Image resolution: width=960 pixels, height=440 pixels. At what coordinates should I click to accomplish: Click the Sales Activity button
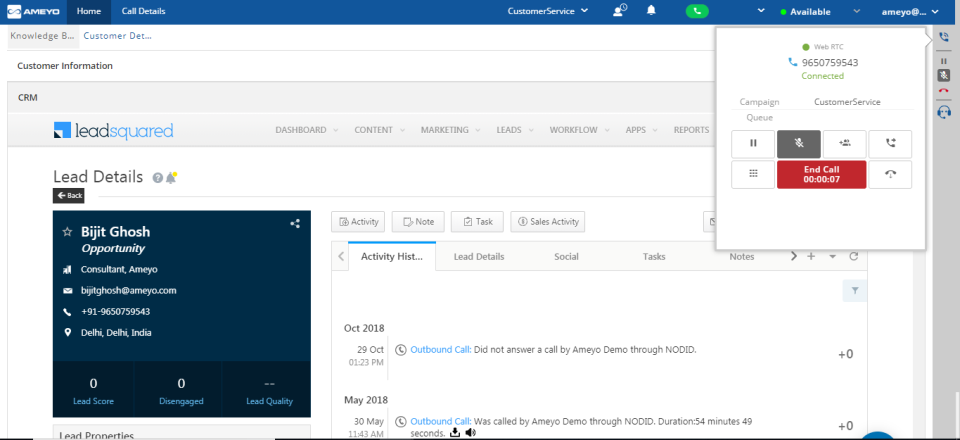[548, 222]
